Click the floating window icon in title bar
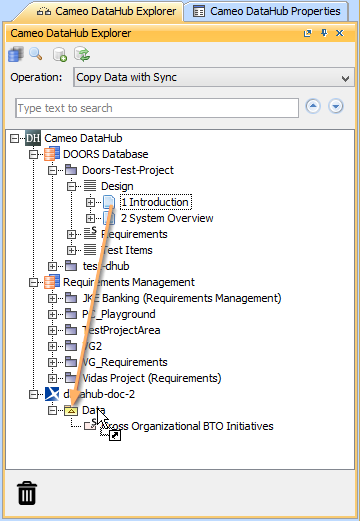The image size is (360, 521). tap(307, 33)
